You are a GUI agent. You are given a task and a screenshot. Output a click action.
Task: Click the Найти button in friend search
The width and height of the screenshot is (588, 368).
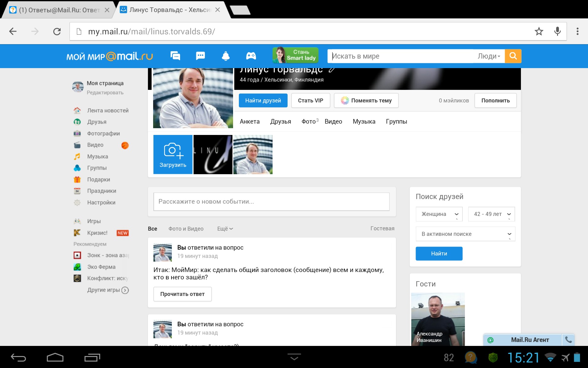[439, 254]
